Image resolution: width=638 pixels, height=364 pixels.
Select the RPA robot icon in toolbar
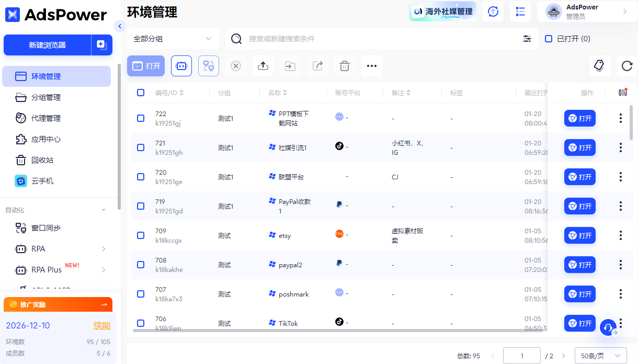click(181, 66)
